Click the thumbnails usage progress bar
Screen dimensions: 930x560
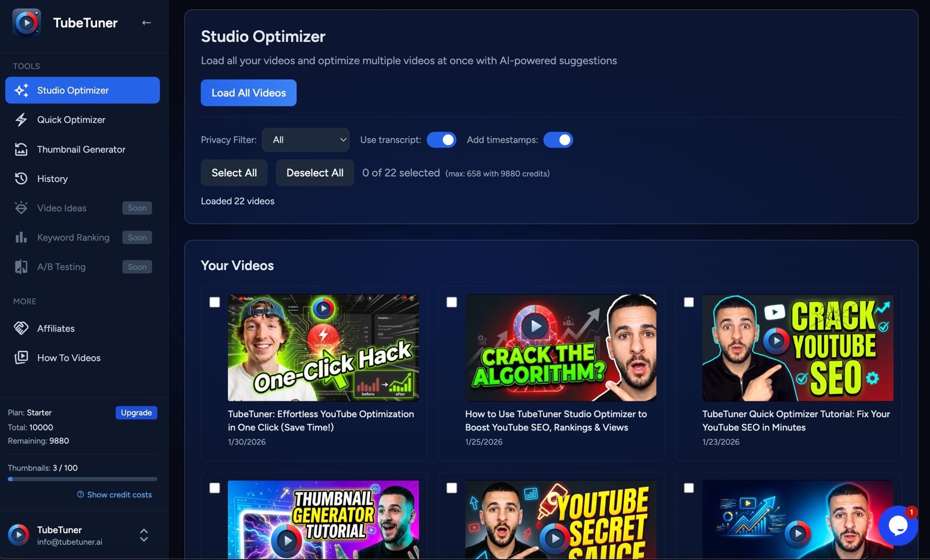[x=82, y=479]
